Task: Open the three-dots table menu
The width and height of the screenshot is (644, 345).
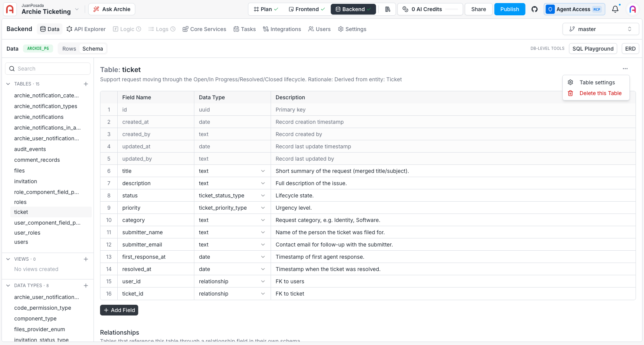Action: coord(625,69)
